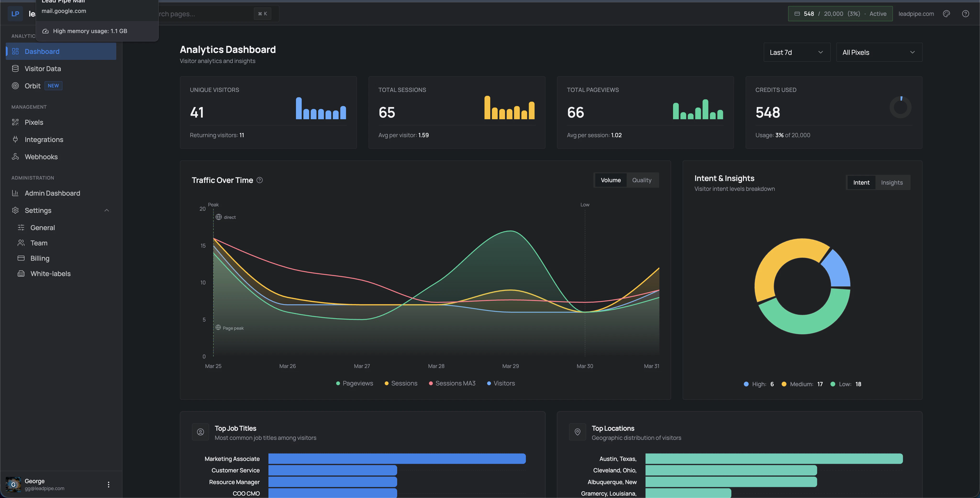Show Insights in the Intent & Insights panel

[892, 182]
